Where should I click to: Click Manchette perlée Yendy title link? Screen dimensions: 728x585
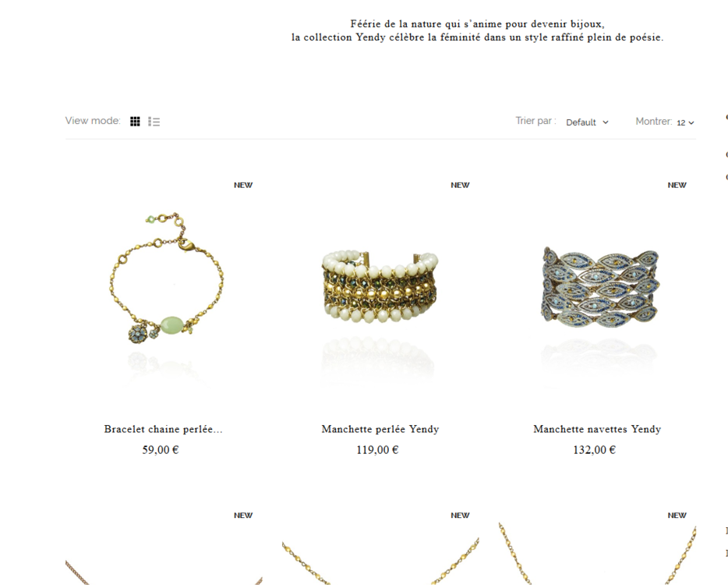[x=380, y=429]
